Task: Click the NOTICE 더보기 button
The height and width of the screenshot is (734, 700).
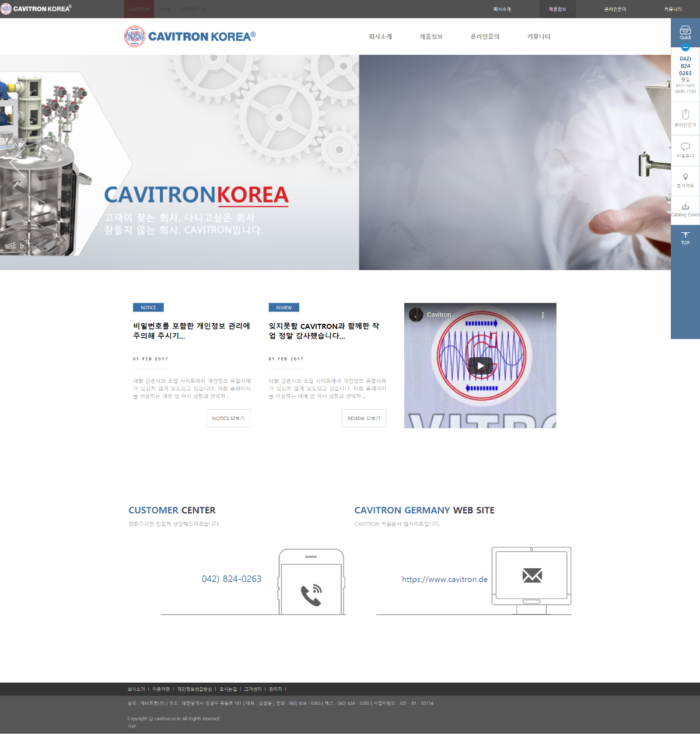Action: point(228,418)
